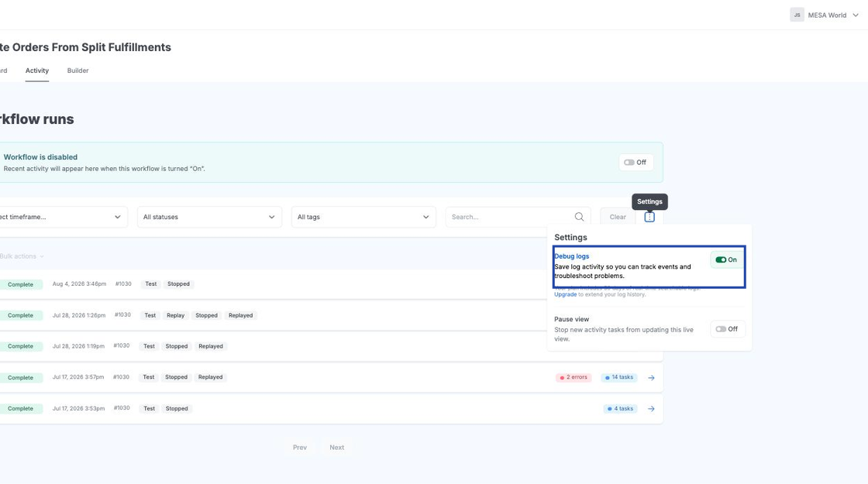Open the All statuses dropdown
The width and height of the screenshot is (868, 484).
pos(209,217)
